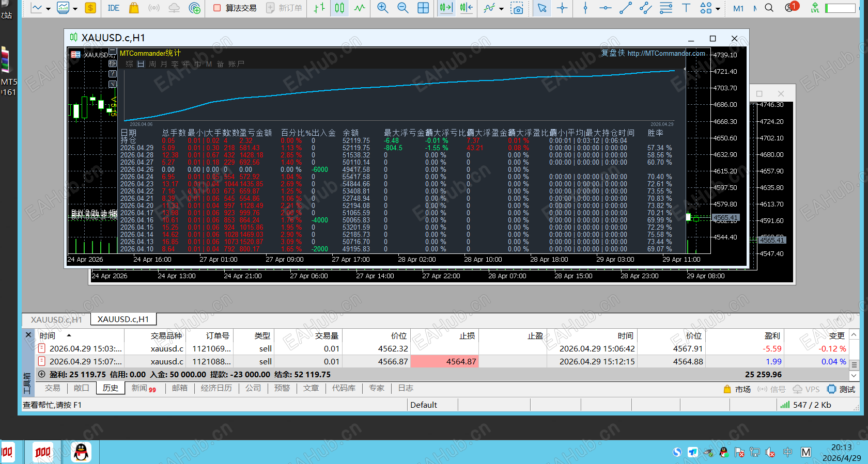
Task: Expand the shapes tool dropdown arrow
Action: click(718, 9)
